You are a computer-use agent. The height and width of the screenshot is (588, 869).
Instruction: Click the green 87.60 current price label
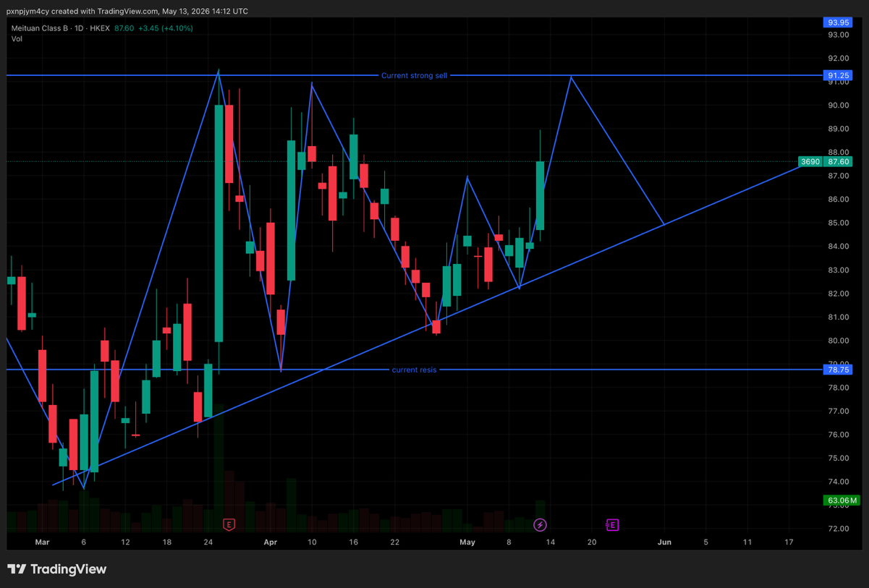838,162
